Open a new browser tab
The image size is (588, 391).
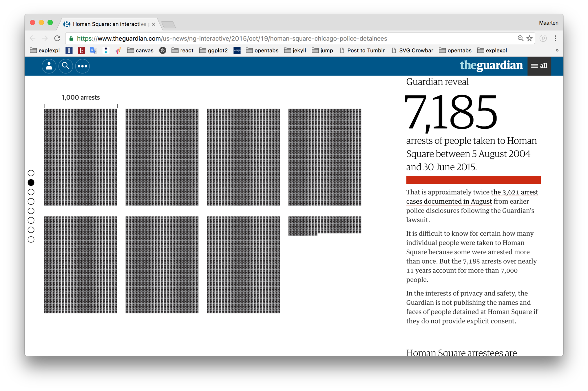[169, 25]
